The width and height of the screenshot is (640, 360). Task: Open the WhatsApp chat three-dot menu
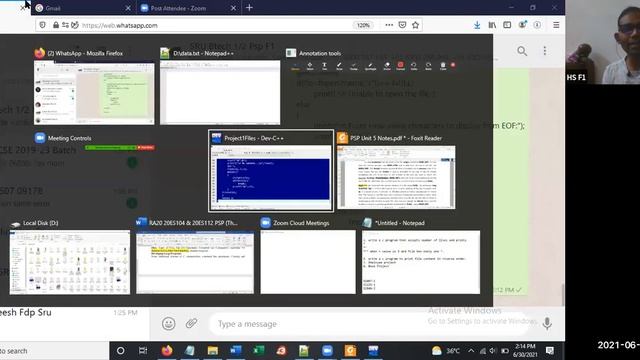(x=545, y=51)
